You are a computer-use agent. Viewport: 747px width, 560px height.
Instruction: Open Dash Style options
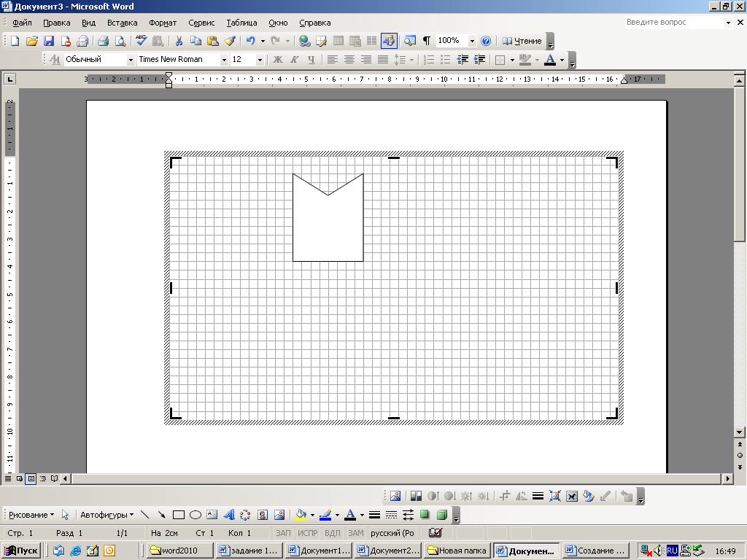(x=391, y=515)
